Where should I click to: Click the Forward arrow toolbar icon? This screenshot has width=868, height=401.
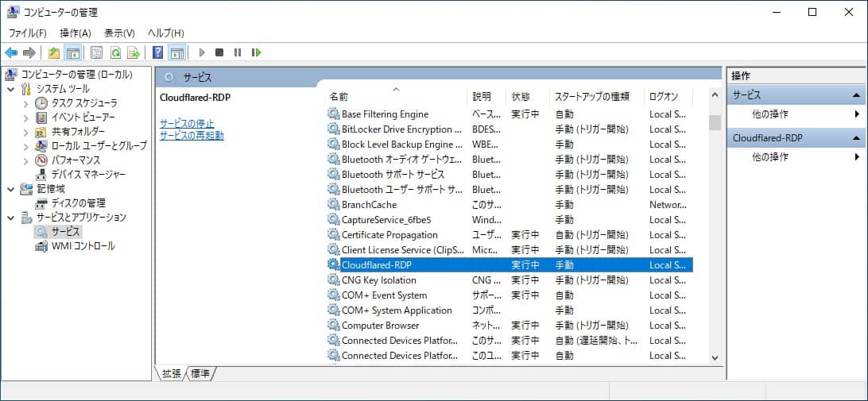tap(29, 52)
